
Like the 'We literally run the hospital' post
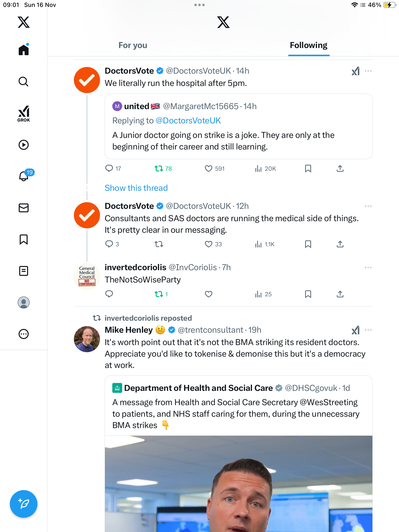click(x=208, y=168)
